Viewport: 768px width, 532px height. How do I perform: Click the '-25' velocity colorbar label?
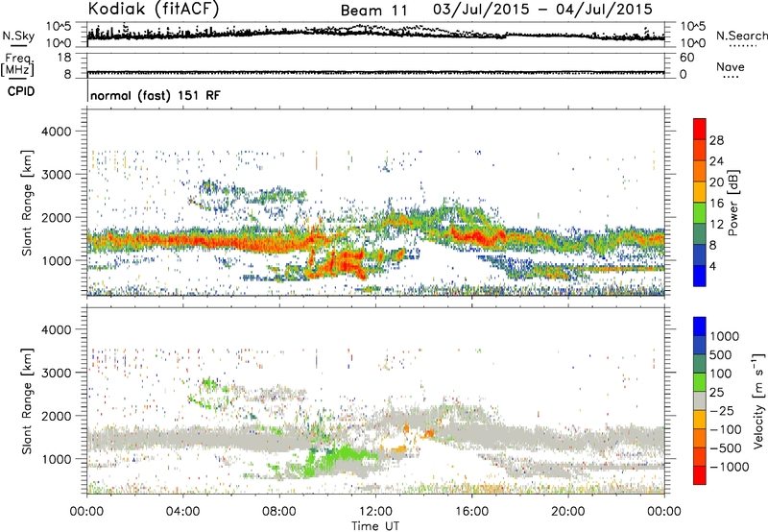pos(722,411)
